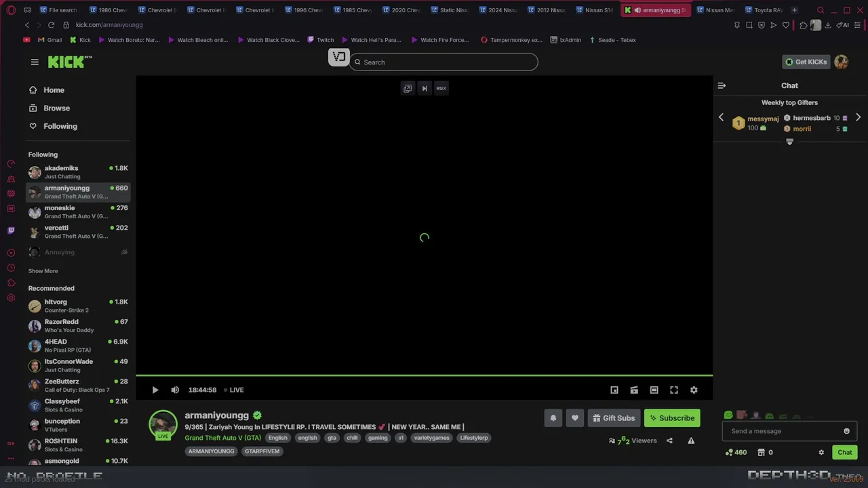Viewport: 868px width, 488px height.
Task: Click the skip-next overlay icon above video
Action: (425, 88)
